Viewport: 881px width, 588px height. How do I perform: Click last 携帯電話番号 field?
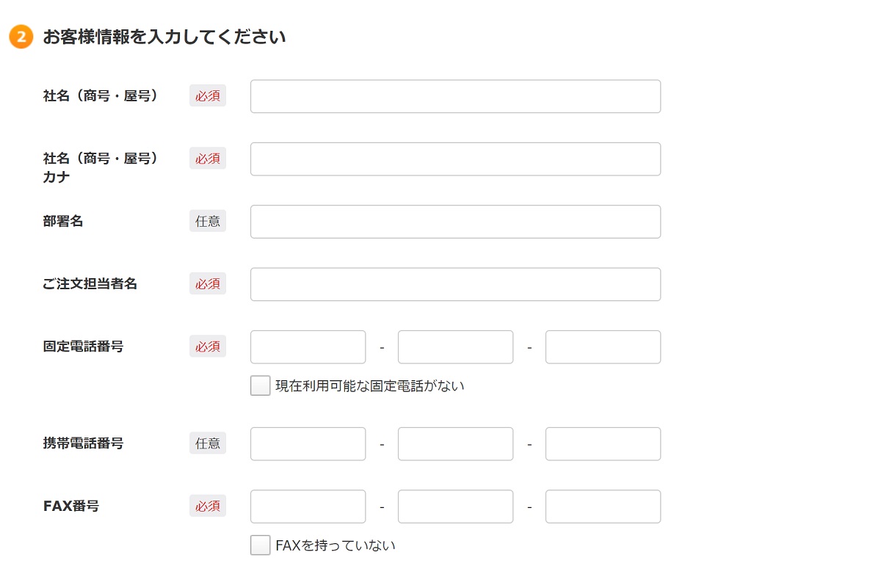coord(603,443)
